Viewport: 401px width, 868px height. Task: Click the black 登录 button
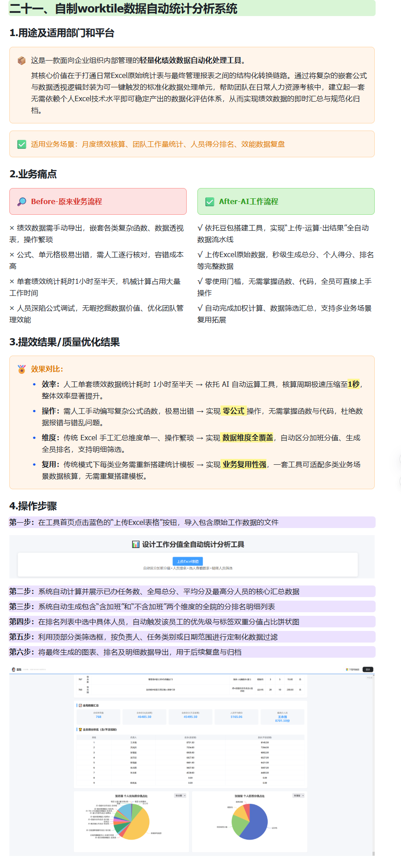[368, 669]
